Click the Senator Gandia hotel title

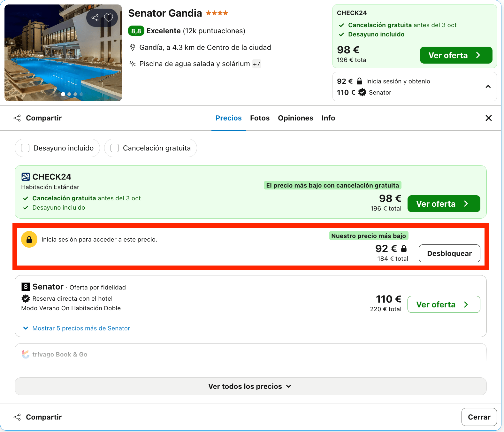[x=165, y=13]
